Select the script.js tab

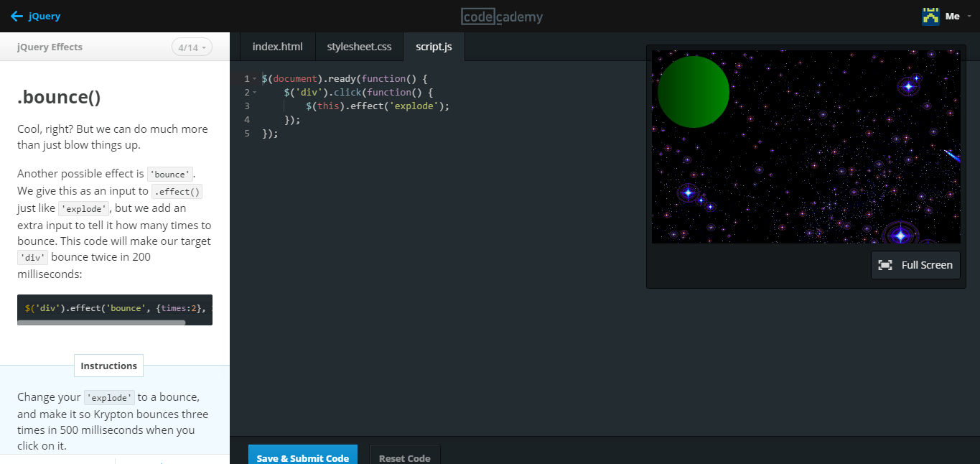tap(434, 47)
